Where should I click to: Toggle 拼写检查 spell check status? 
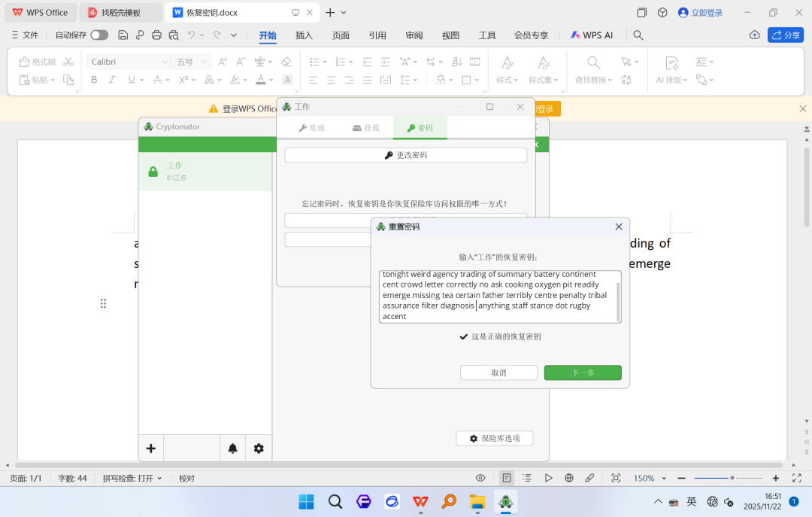[x=132, y=478]
